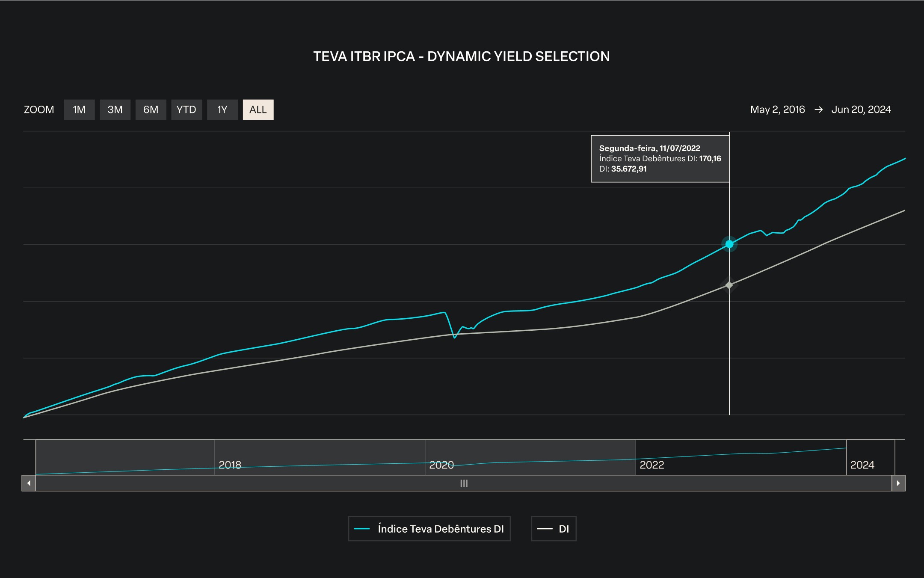Click the cyan highlighted data point marker
Screen dimensions: 924x578
[x=729, y=244]
